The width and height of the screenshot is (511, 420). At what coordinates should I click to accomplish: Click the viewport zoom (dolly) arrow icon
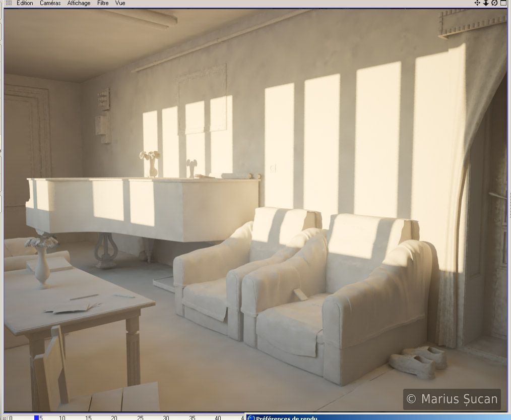pyautogui.click(x=486, y=3)
